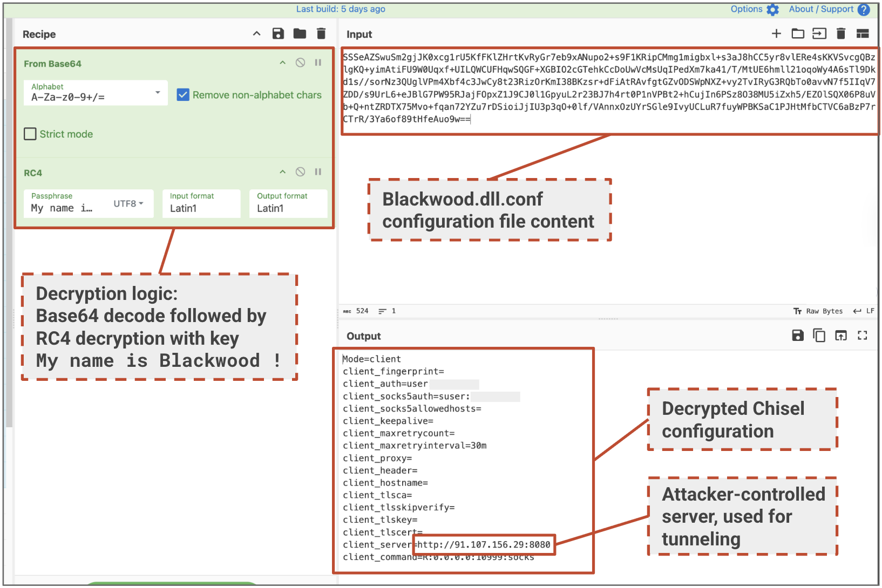The image size is (882, 588).
Task: Click Last build: 5 days ago link
Action: [x=341, y=9]
